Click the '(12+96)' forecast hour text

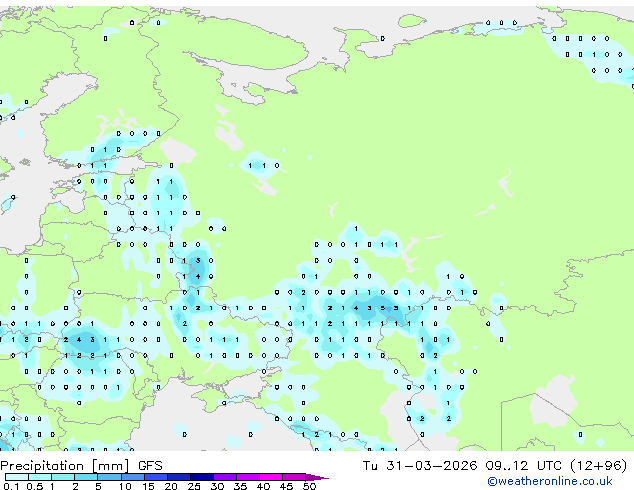(x=598, y=466)
